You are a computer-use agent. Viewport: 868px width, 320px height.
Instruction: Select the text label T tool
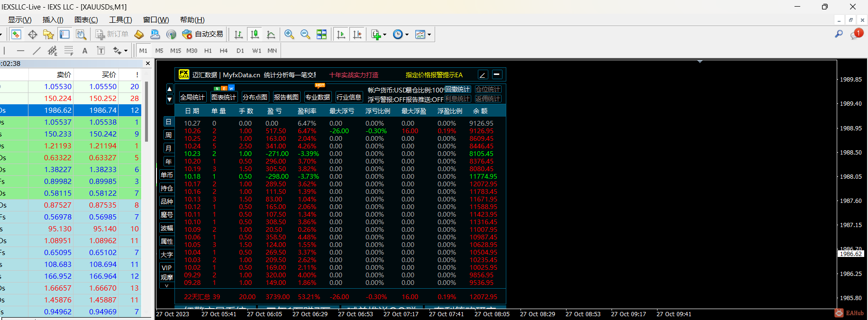(x=101, y=51)
